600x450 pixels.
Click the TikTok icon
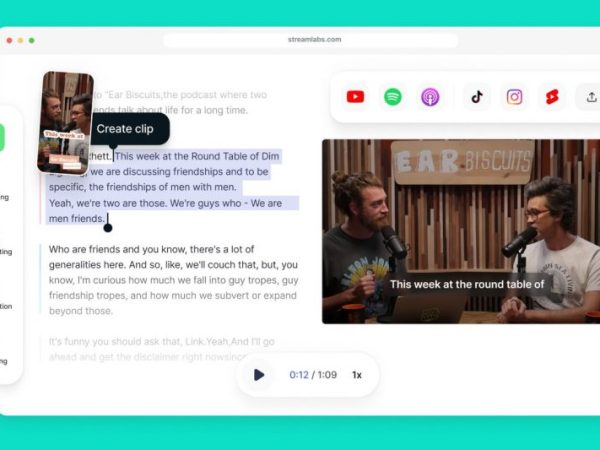477,97
